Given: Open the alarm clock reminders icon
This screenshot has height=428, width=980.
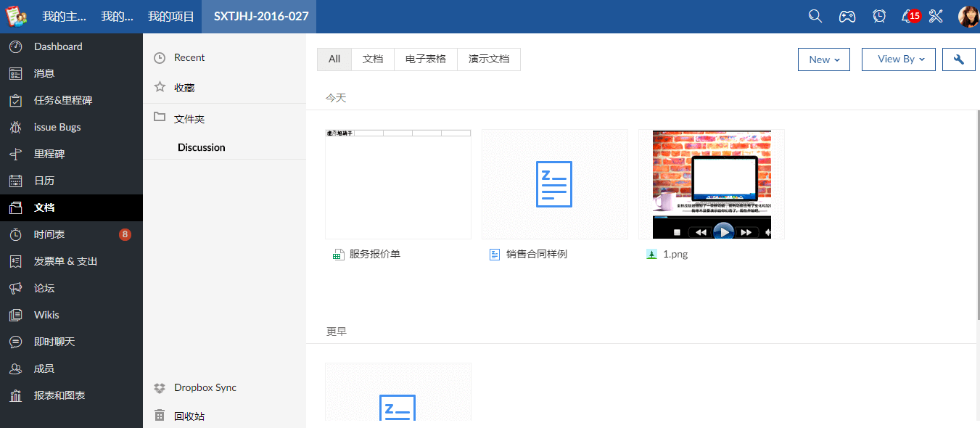Looking at the screenshot, I should point(879,16).
